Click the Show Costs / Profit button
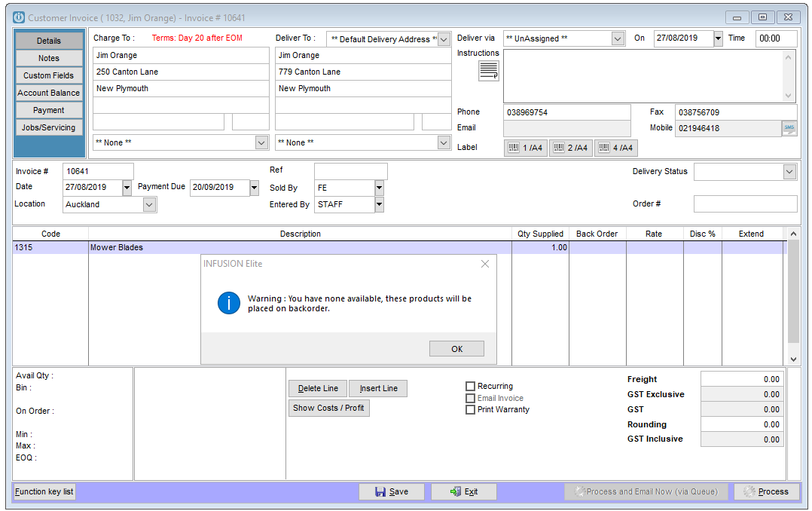Image resolution: width=812 pixels, height=511 pixels. (x=328, y=408)
